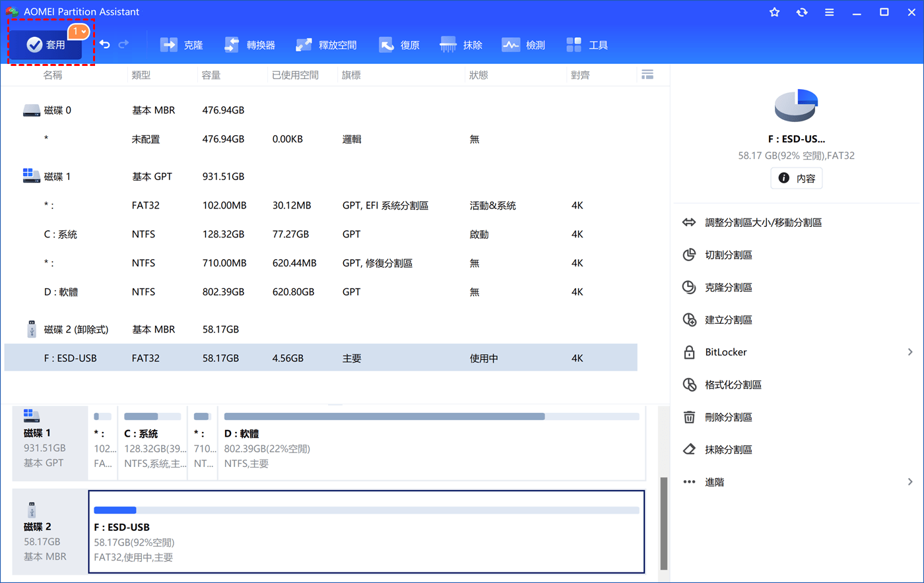
Task: Select 磁碟 1 block in disk map
Action: [x=50, y=443]
